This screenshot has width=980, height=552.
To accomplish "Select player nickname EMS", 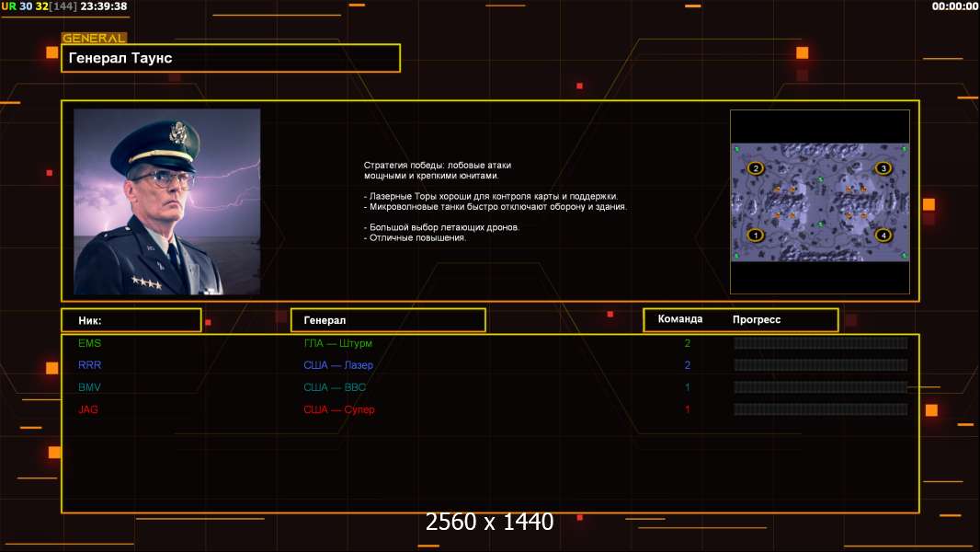I will [89, 343].
